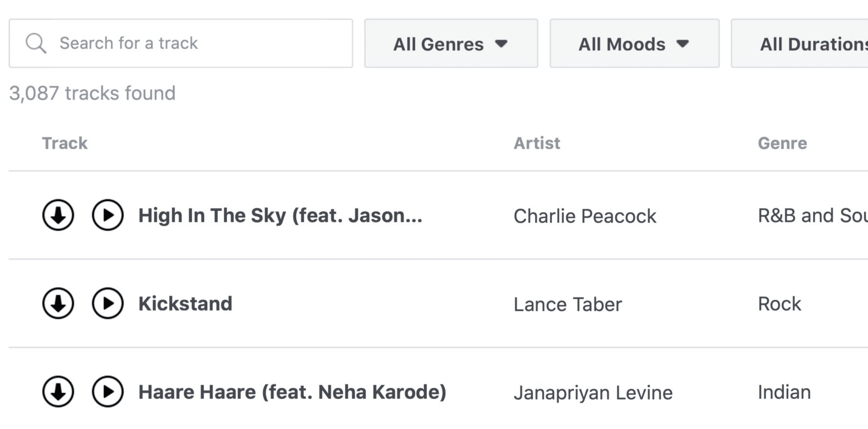Click the search magnifier icon
Image resolution: width=868 pixels, height=429 pixels.
tap(36, 43)
